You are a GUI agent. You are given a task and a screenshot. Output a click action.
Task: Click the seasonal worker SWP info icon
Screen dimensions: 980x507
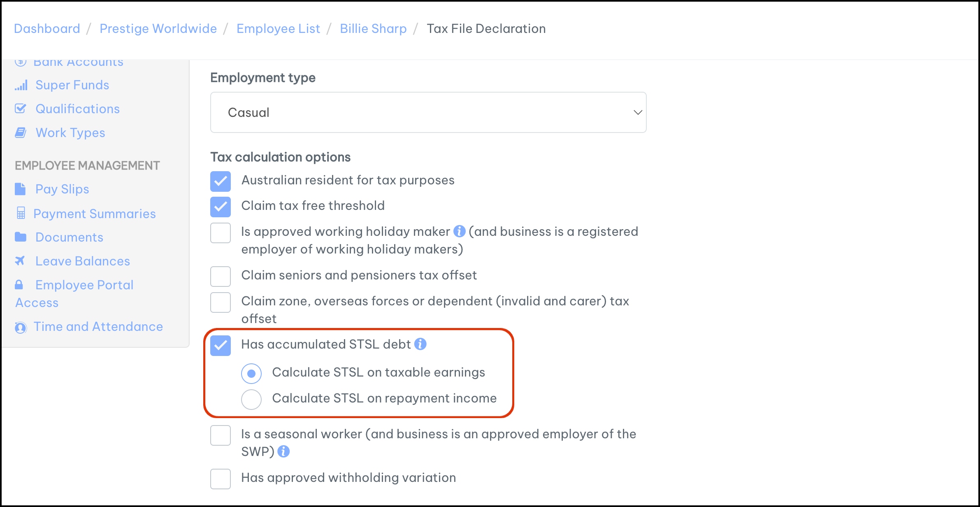click(x=283, y=451)
